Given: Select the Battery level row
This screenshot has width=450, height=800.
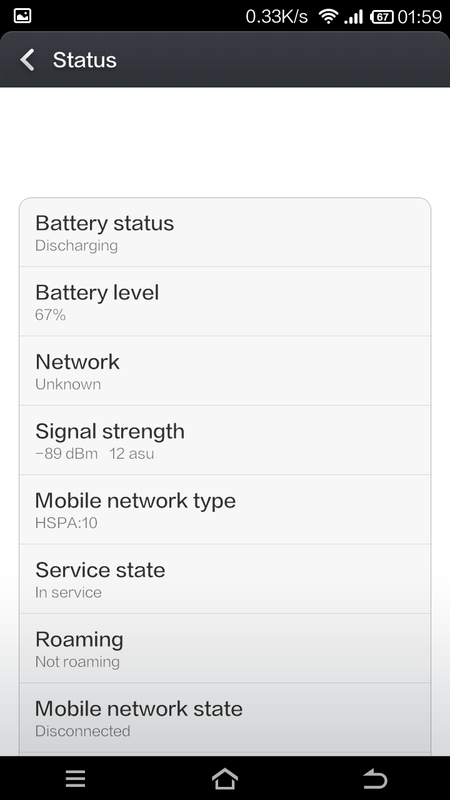Looking at the screenshot, I should tap(225, 301).
